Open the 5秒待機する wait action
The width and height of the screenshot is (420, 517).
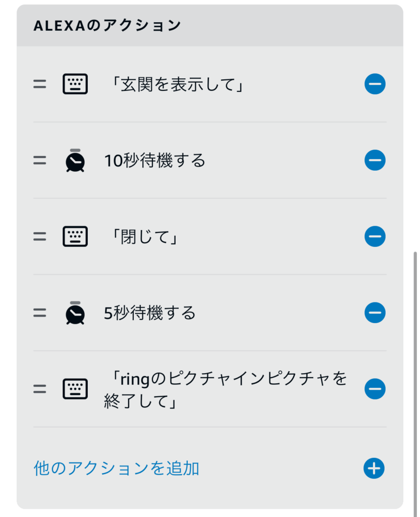coord(150,313)
